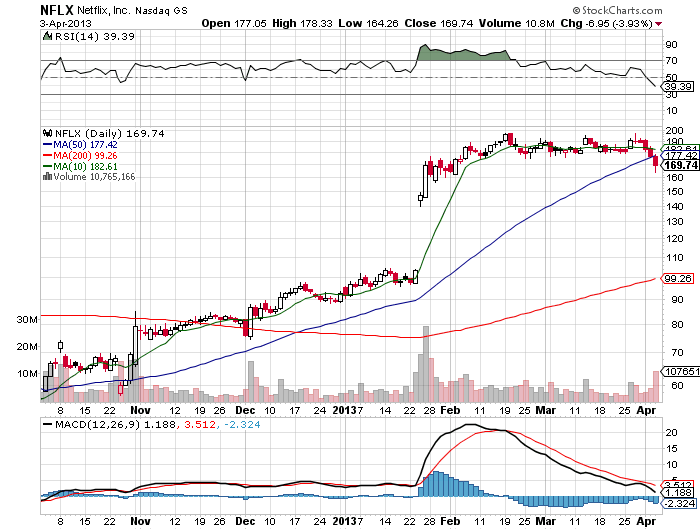Viewport: 700px width, 530px height.
Task: Click the 'MACD(12,26,9) 1.188' legend label
Action: [x=115, y=424]
